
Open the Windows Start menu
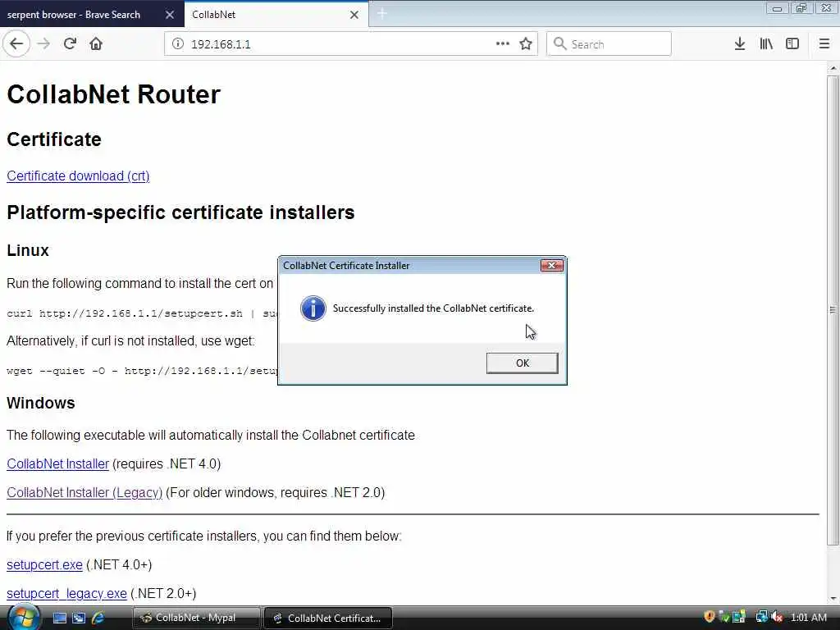[24, 618]
